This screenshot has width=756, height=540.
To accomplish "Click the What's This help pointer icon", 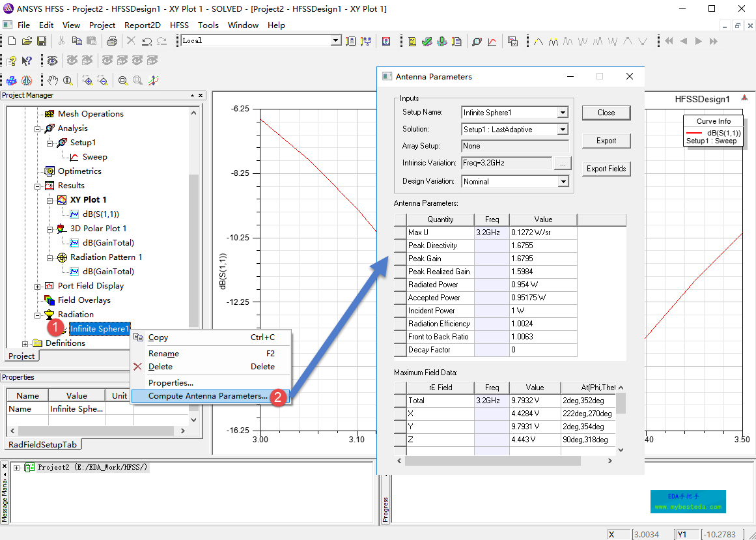I will [27, 61].
